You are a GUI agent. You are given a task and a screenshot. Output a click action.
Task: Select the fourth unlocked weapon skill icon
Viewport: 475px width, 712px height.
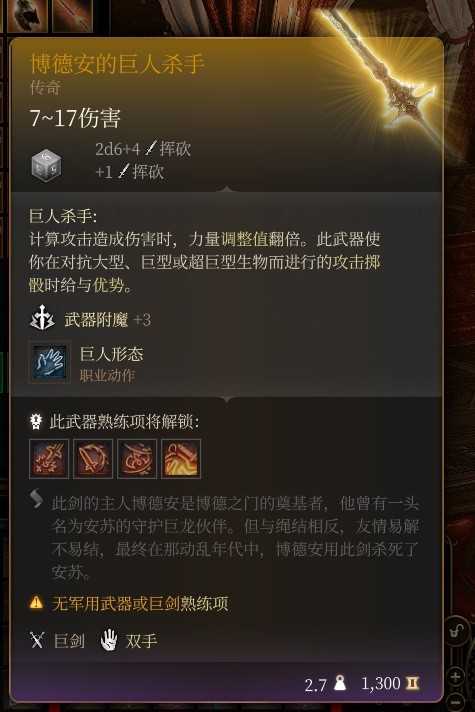pyautogui.click(x=181, y=459)
